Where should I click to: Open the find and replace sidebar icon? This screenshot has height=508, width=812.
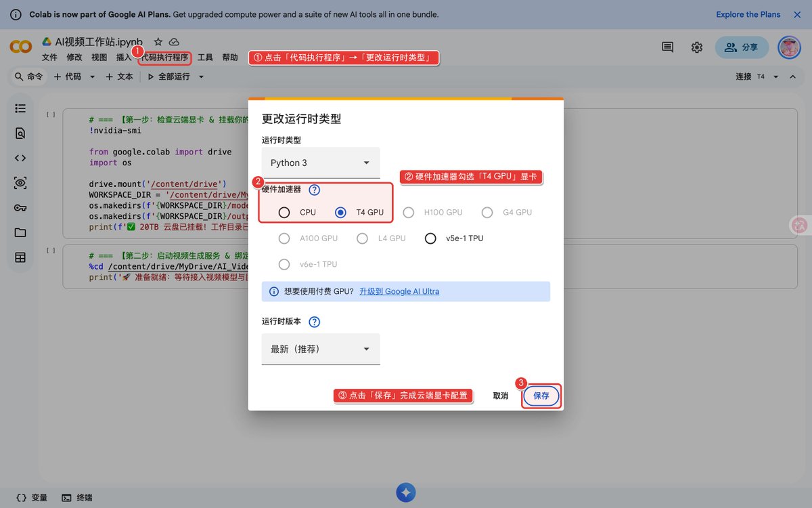pos(20,133)
